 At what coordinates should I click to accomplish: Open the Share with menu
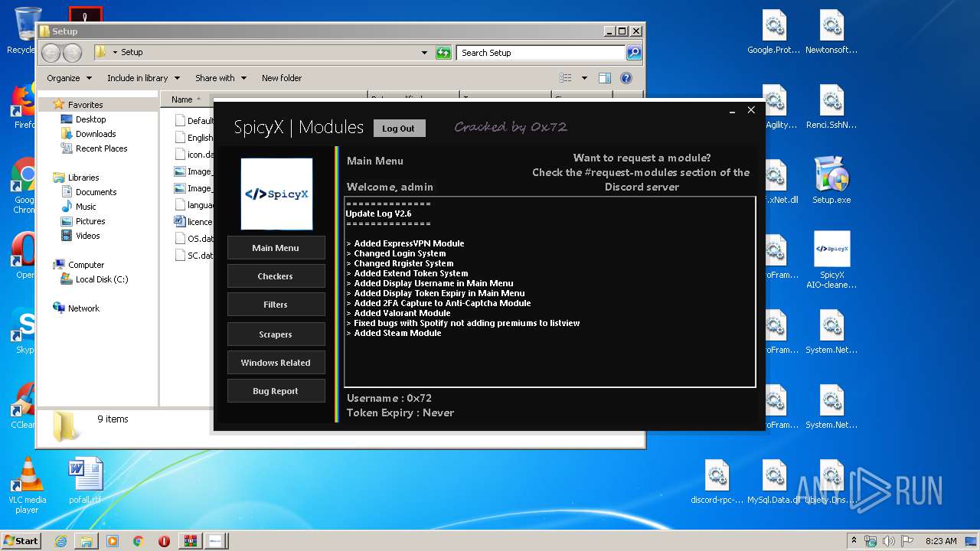pos(220,78)
